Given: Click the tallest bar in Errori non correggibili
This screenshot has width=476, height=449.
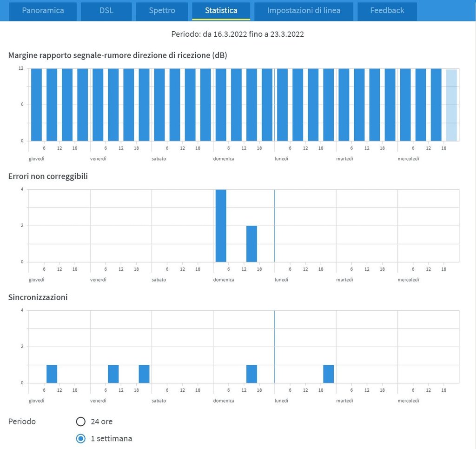Looking at the screenshot, I should [221, 226].
